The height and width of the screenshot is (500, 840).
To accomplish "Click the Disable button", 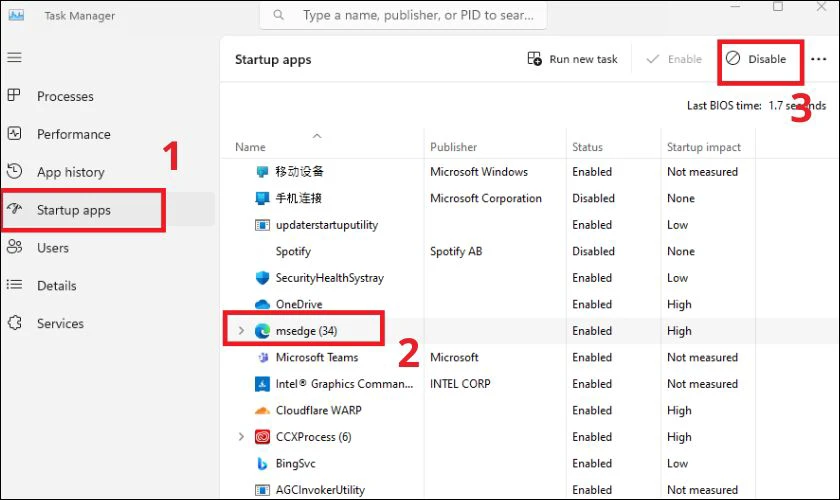I will point(756,59).
